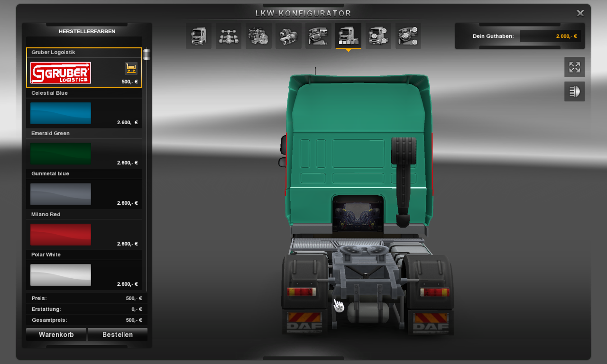Select the truck paint colors category
607x364 pixels.
click(x=348, y=36)
